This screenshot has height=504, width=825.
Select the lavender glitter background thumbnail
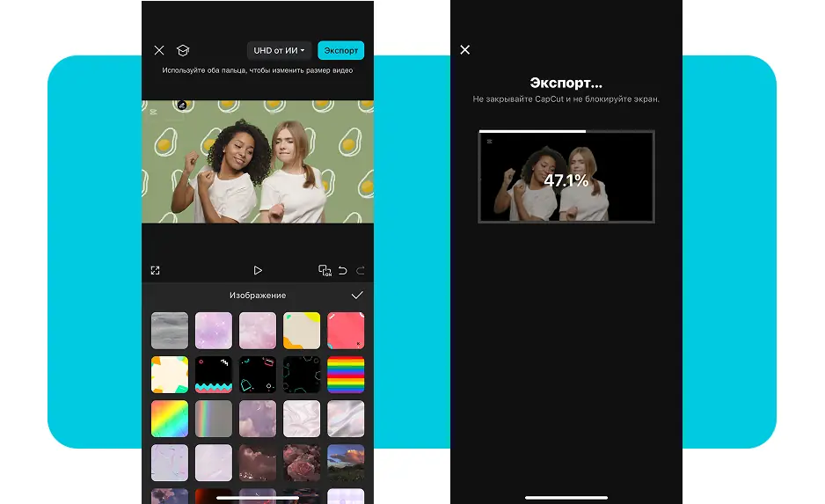pos(214,331)
